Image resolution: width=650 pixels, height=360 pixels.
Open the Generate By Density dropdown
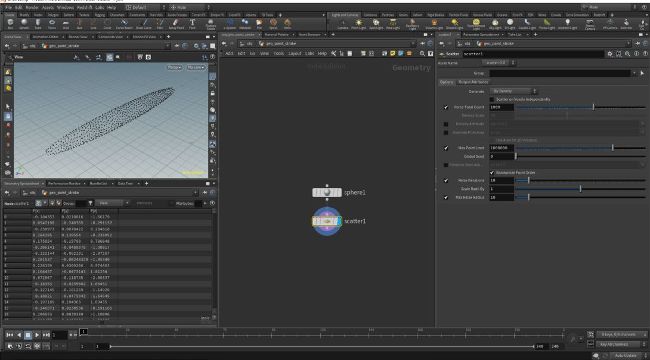pyautogui.click(x=514, y=91)
